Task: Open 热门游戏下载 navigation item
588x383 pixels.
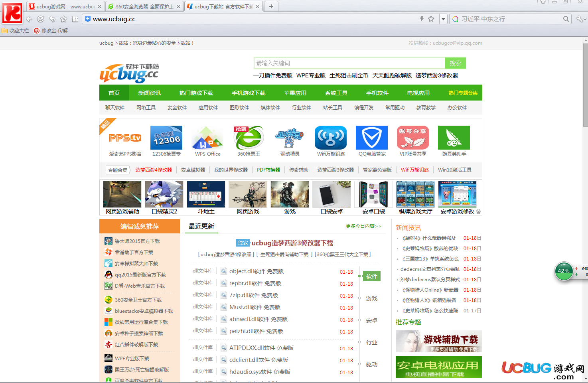Action: click(196, 93)
